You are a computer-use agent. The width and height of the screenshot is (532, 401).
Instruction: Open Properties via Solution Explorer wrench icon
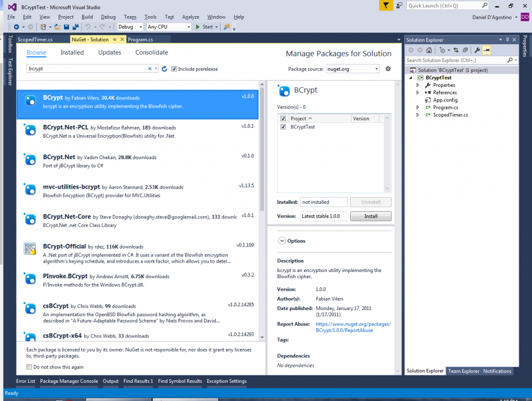click(477, 50)
